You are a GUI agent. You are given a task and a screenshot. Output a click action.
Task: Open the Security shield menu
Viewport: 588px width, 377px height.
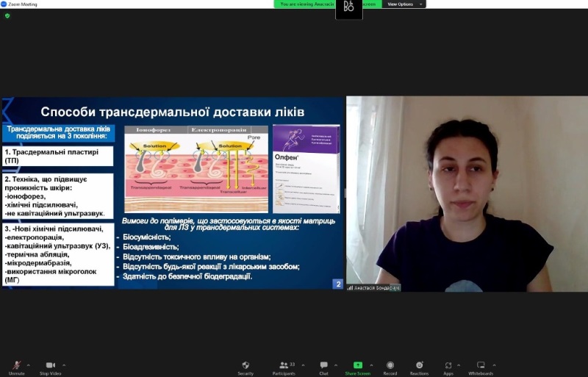point(245,367)
